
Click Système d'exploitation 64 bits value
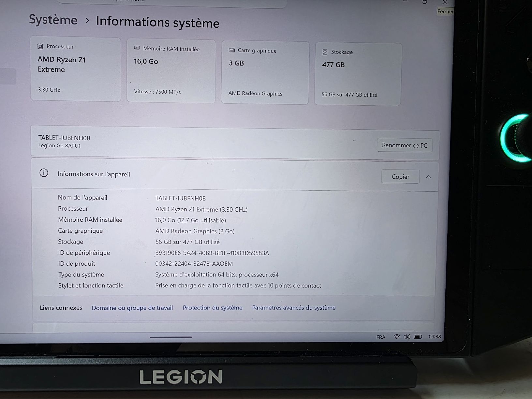[217, 275]
